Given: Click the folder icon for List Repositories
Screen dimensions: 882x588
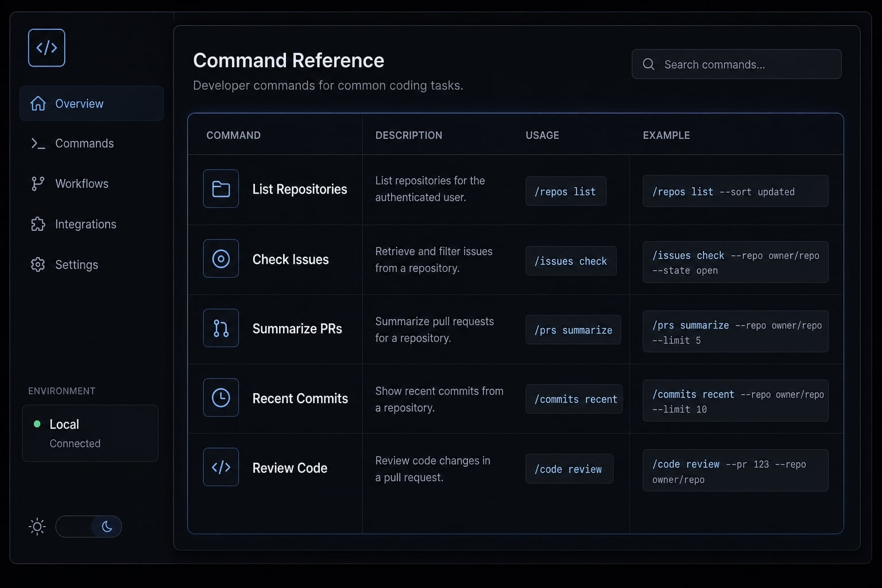Looking at the screenshot, I should pos(221,189).
